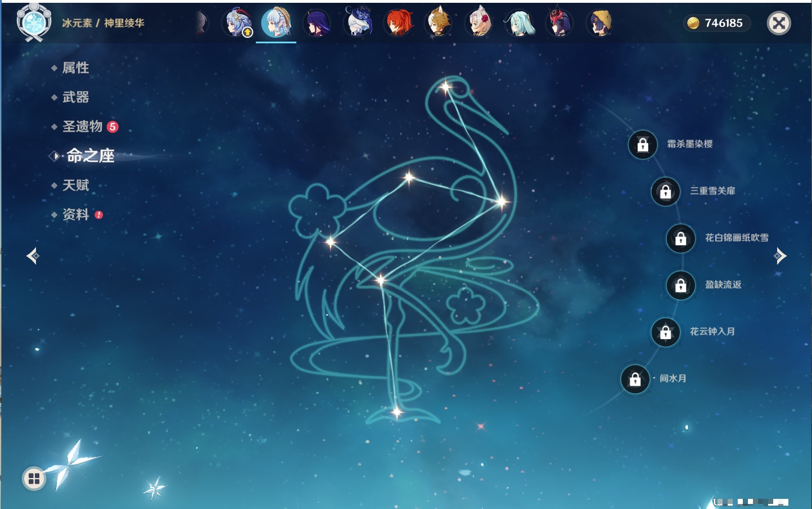The width and height of the screenshot is (812, 509).
Task: Select the purple-haired Raiden Shogun portrait
Action: coord(317,23)
